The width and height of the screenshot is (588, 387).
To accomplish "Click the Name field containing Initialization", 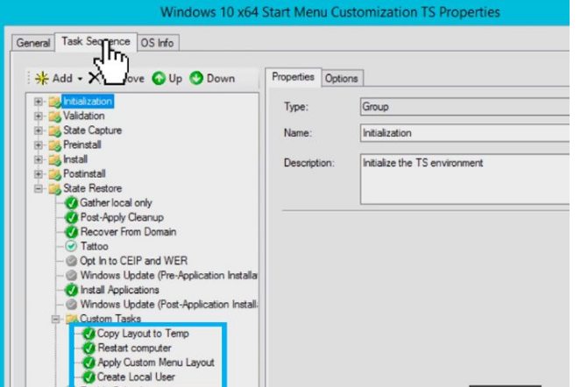I will pyautogui.click(x=464, y=133).
